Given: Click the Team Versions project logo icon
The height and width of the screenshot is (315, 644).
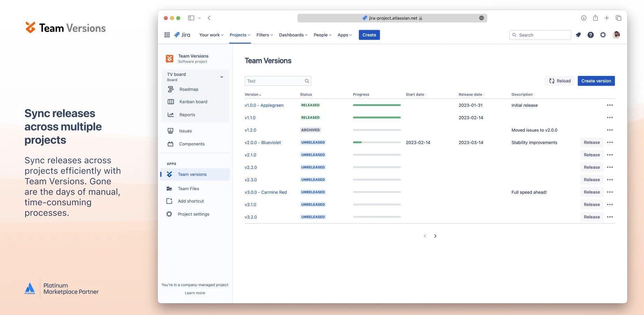Looking at the screenshot, I should coord(169,58).
